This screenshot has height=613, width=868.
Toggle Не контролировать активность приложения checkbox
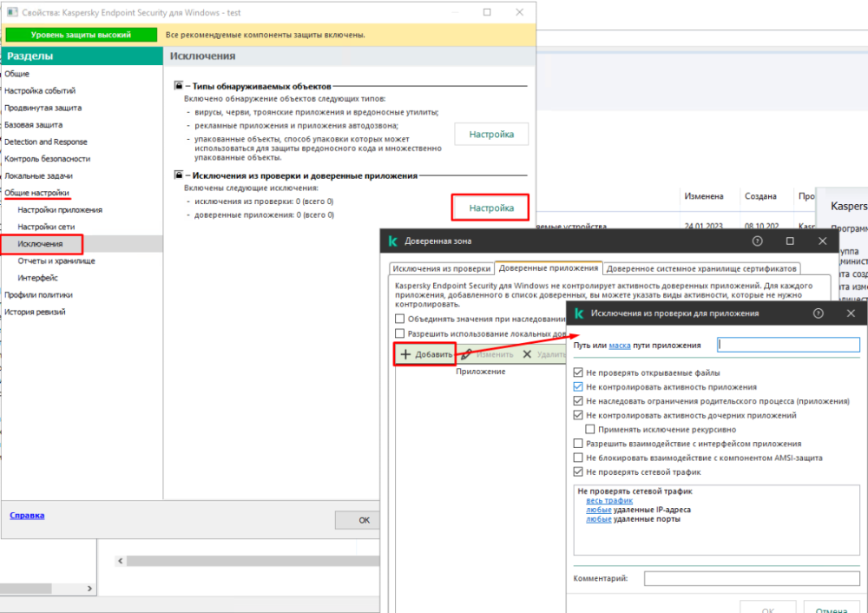pyautogui.click(x=578, y=386)
